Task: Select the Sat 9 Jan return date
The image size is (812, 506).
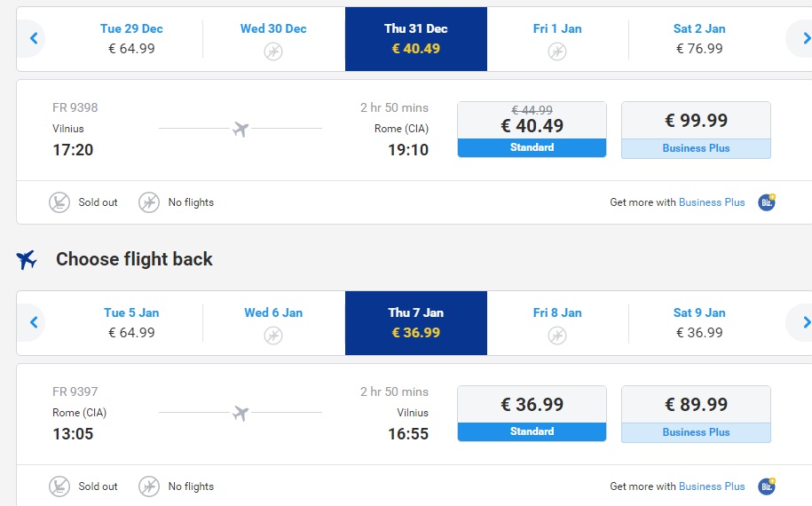Action: pos(699,322)
